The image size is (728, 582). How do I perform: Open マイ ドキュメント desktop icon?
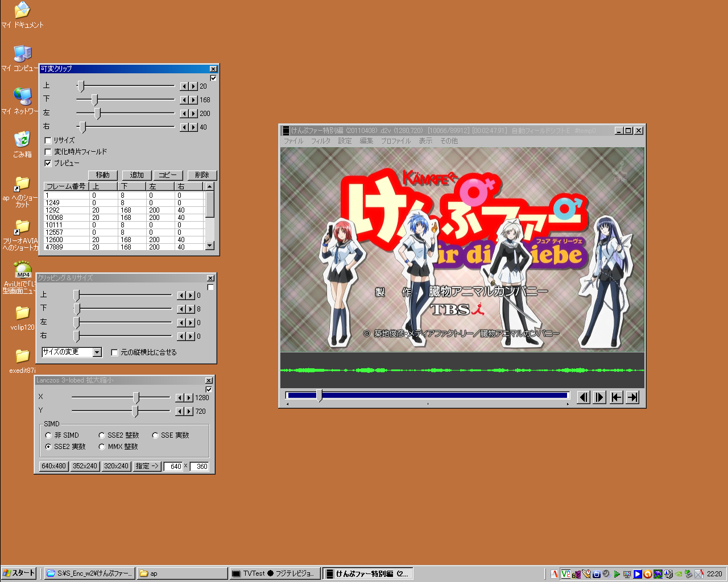[x=22, y=15]
